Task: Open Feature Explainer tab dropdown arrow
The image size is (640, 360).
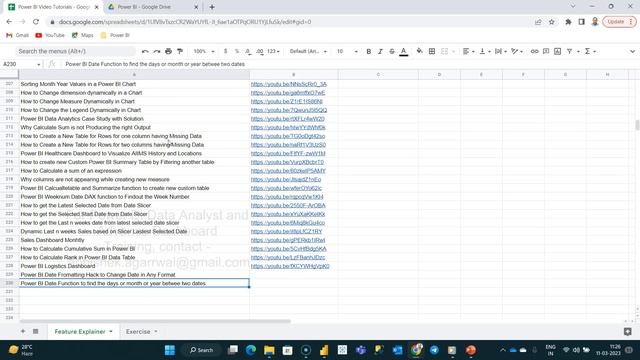Action: (111, 331)
